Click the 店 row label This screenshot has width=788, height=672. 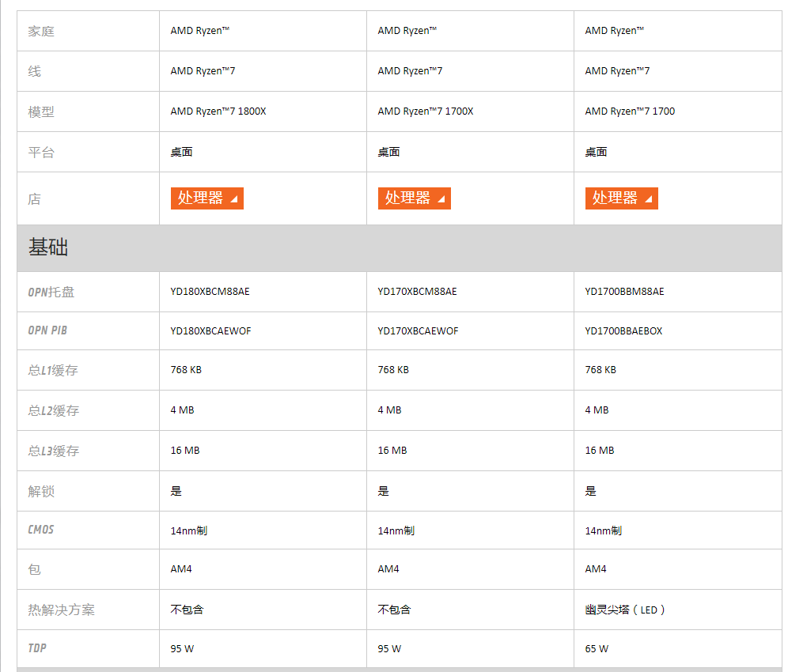pos(34,199)
